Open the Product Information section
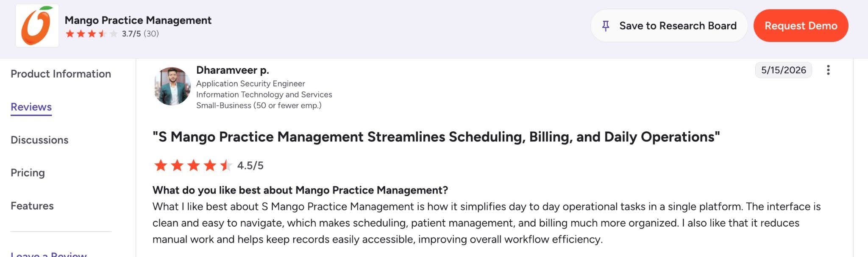This screenshot has height=257, width=868. point(61,74)
